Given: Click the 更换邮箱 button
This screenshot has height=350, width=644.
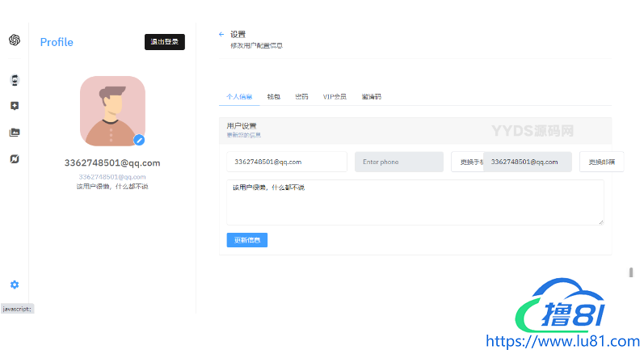Looking at the screenshot, I should click(x=601, y=162).
